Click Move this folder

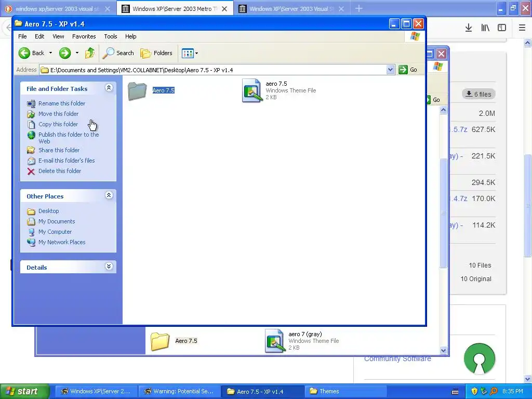(x=58, y=114)
